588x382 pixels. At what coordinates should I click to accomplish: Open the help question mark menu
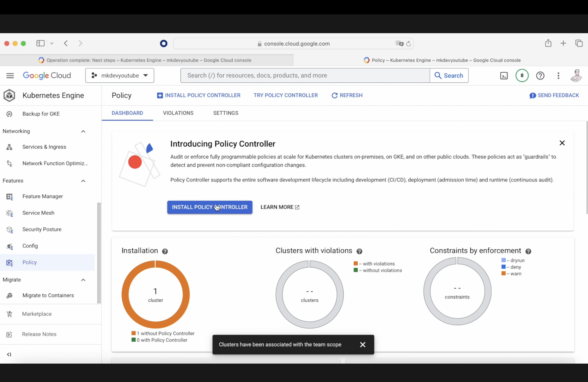(540, 76)
